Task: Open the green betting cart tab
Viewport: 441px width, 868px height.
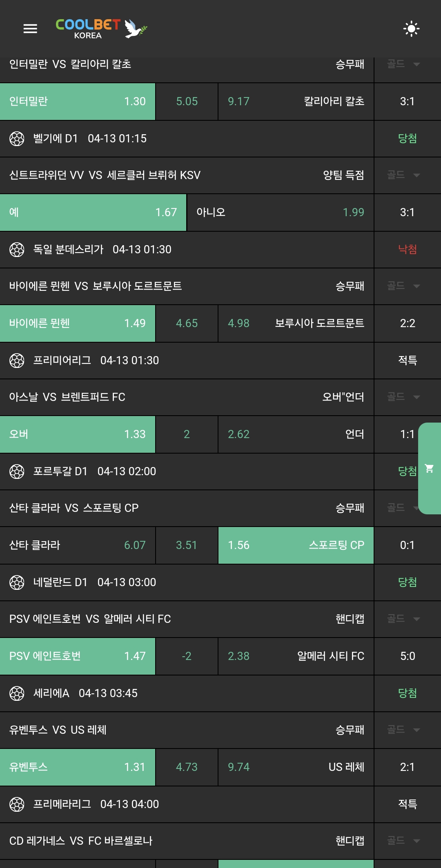Action: tap(429, 468)
